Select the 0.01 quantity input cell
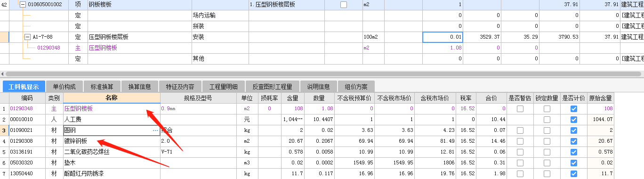The height and width of the screenshot is (179, 644). [x=443, y=37]
